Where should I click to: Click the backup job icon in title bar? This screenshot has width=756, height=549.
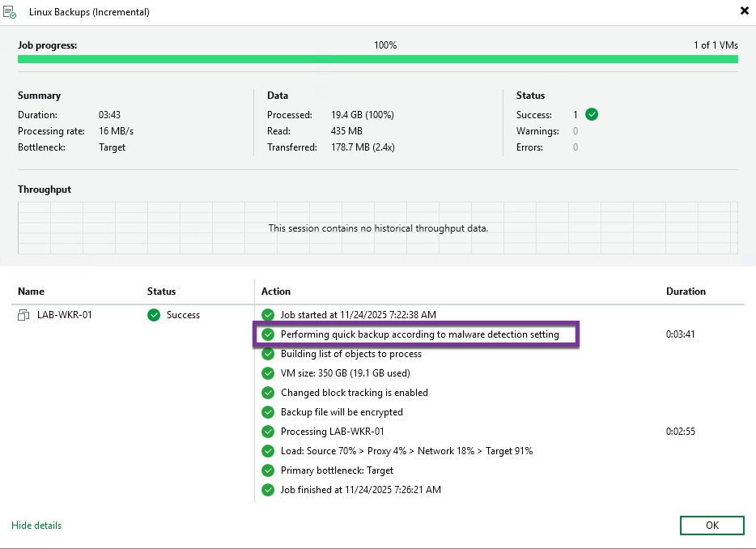pos(11,12)
